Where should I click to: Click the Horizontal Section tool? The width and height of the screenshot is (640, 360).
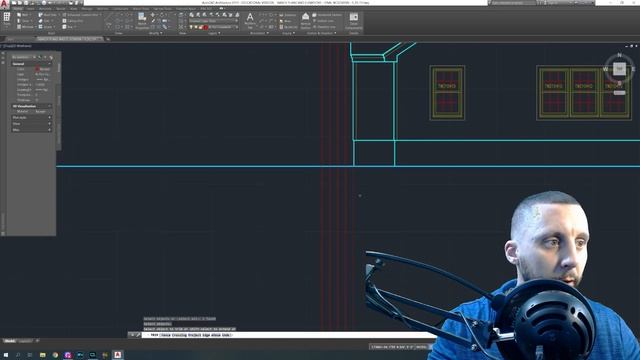[x=327, y=15]
